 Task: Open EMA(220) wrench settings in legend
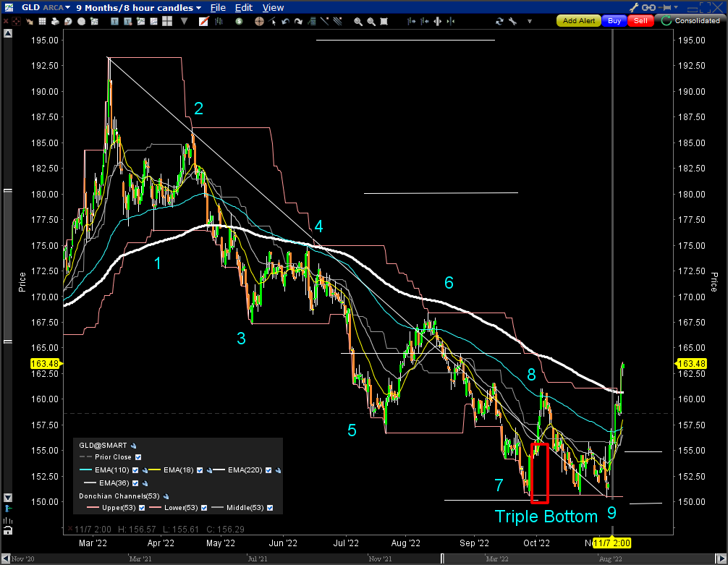pos(278,470)
